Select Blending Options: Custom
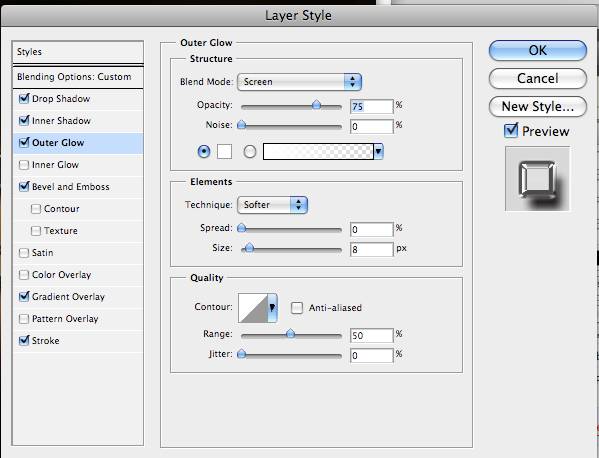The height and width of the screenshot is (458, 599). coord(78,77)
